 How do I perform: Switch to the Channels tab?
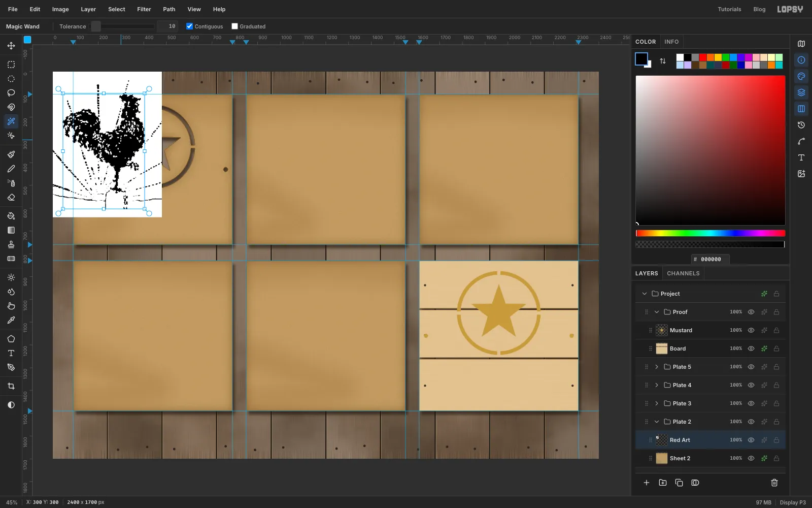[x=683, y=273]
